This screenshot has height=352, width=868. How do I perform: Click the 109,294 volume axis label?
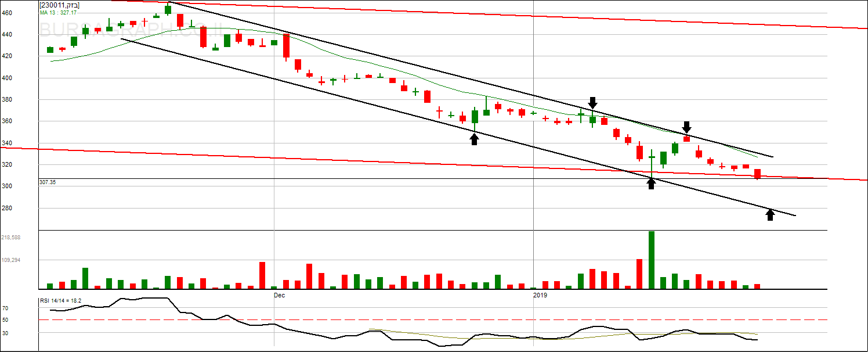[11, 260]
